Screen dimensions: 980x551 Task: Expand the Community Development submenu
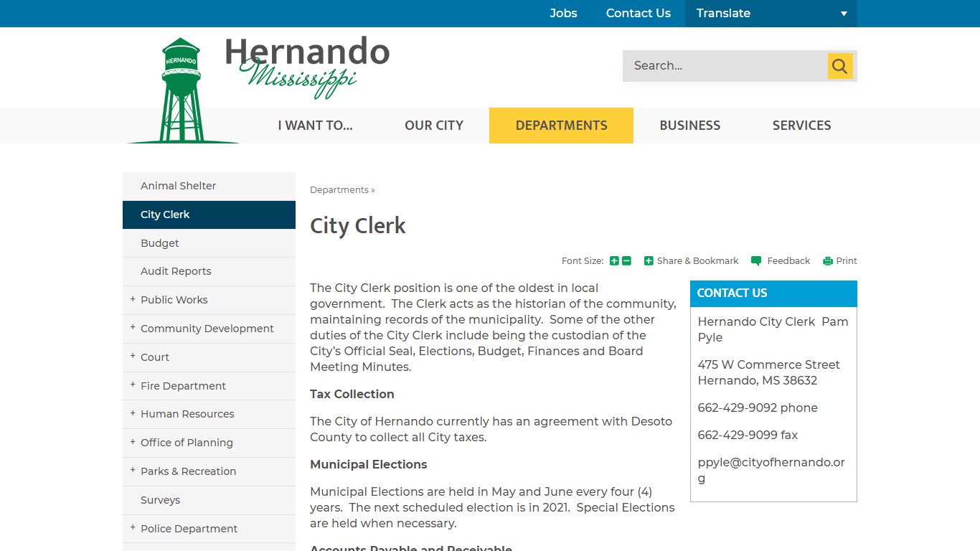[x=133, y=328]
